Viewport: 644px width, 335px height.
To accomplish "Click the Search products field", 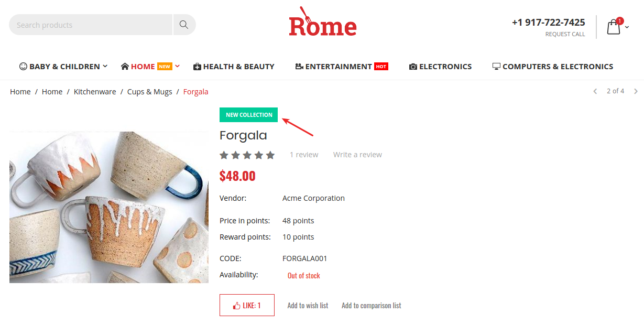I will tap(91, 25).
